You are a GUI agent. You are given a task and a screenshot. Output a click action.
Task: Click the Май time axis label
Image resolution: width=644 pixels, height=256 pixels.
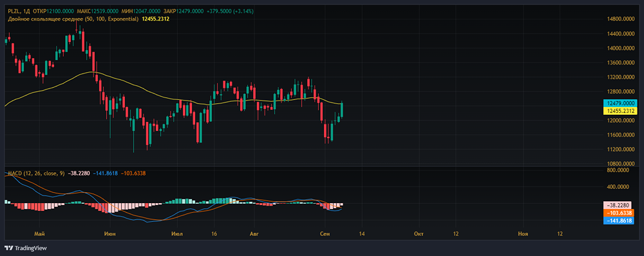[39, 234]
